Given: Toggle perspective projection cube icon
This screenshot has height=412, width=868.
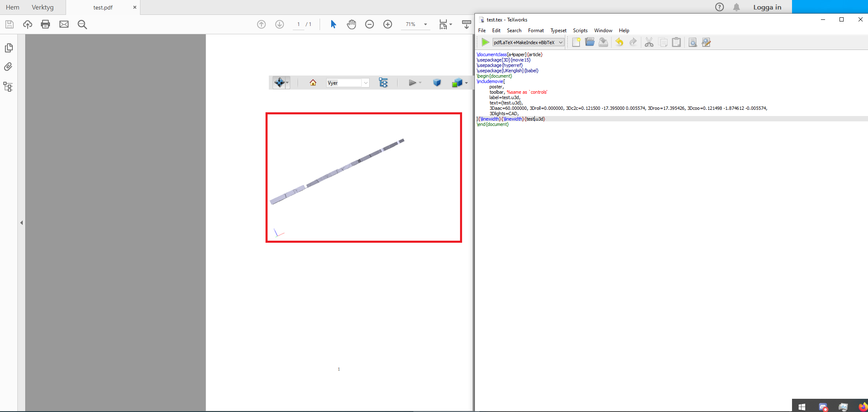Looking at the screenshot, I should point(437,83).
